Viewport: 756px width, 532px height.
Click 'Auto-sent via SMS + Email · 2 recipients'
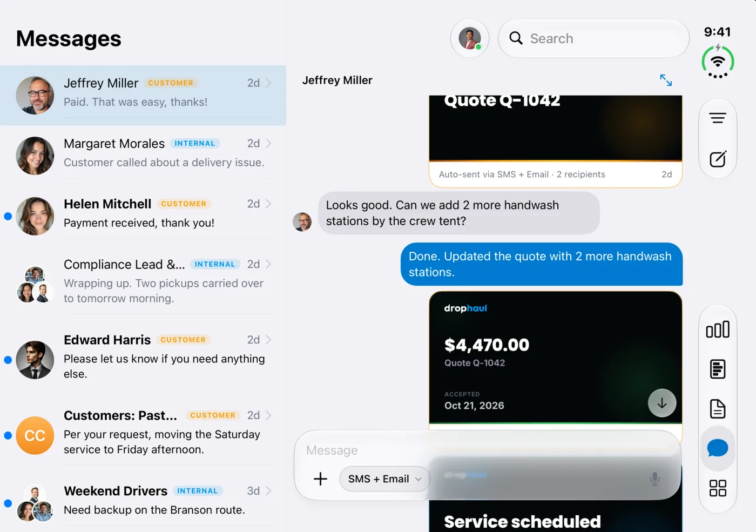click(x=522, y=174)
